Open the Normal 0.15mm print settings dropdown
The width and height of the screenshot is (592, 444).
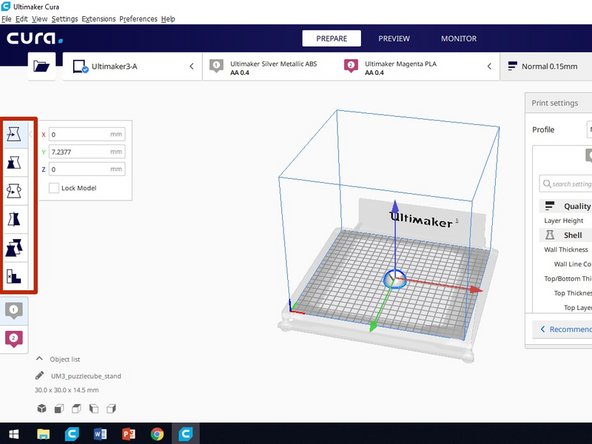(546, 66)
